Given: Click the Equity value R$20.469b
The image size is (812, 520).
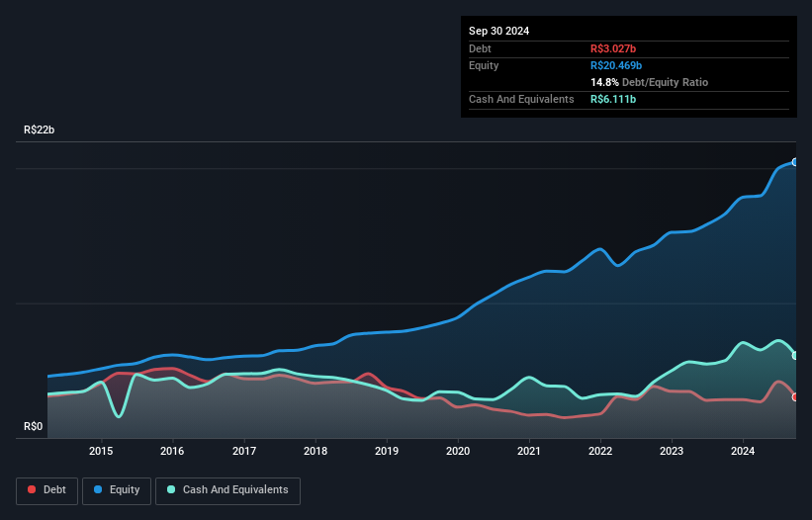Looking at the screenshot, I should pos(616,65).
